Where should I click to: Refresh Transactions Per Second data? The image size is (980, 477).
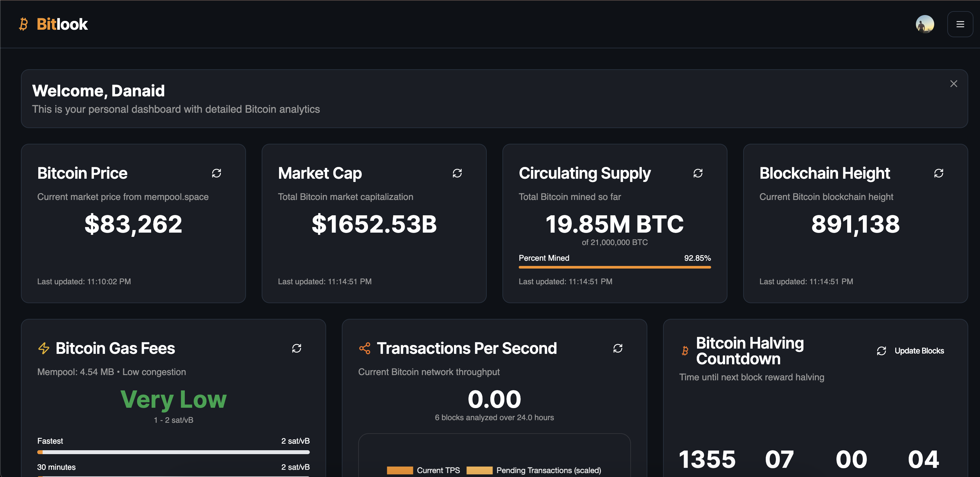click(618, 348)
